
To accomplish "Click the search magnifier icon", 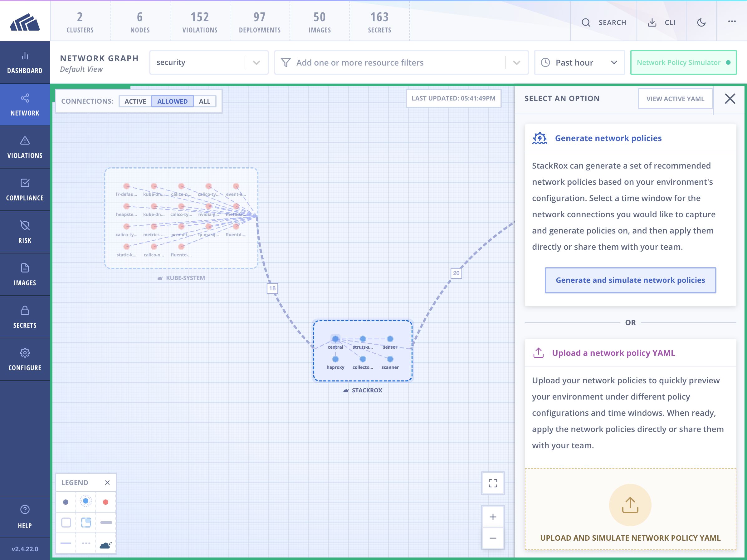I will point(586,22).
